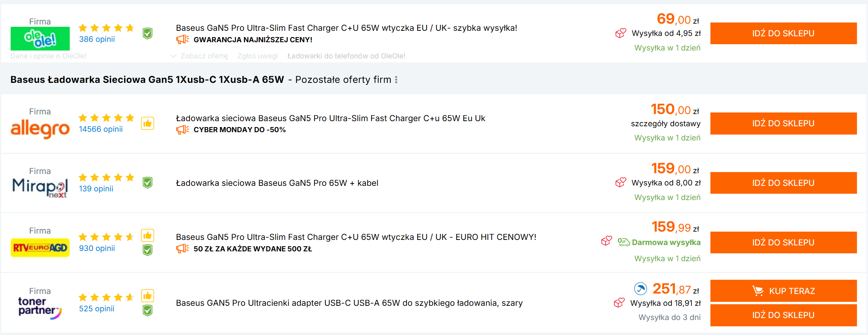868x335 pixels.
Task: Click the Mirapol green shield badge
Action: point(147,183)
